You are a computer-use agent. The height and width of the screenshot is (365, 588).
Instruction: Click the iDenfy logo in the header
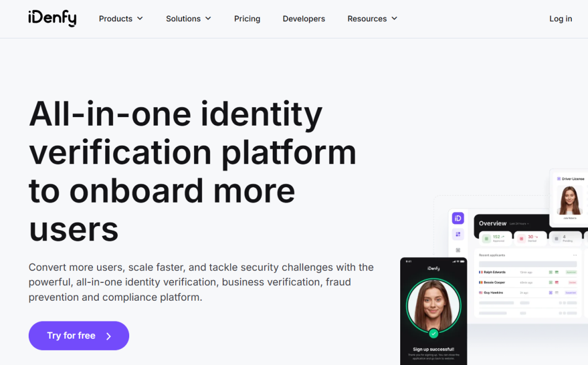(x=52, y=18)
